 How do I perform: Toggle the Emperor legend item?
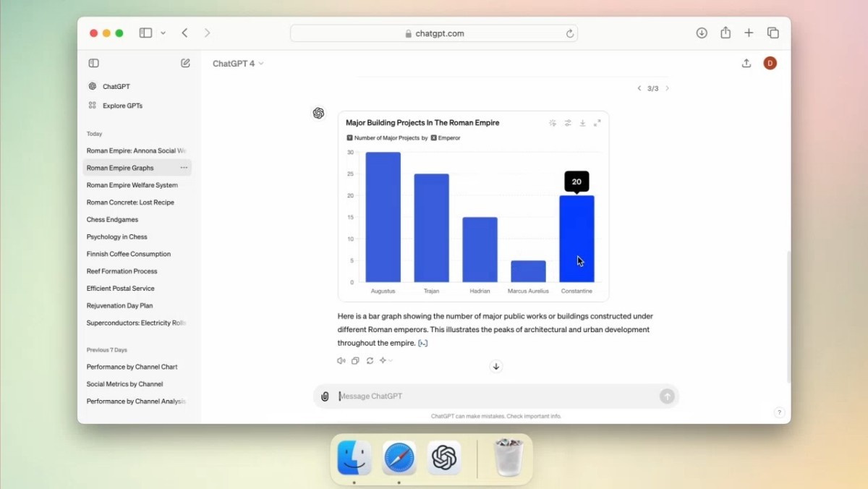point(447,137)
